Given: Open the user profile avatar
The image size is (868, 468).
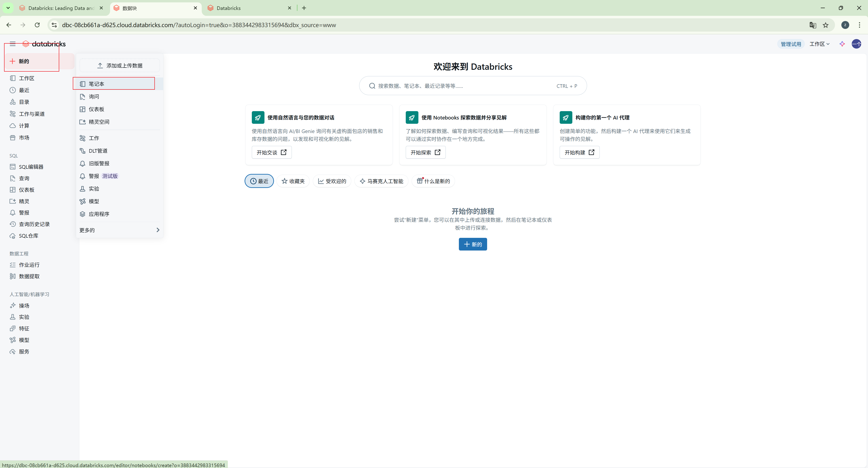Looking at the screenshot, I should [856, 44].
